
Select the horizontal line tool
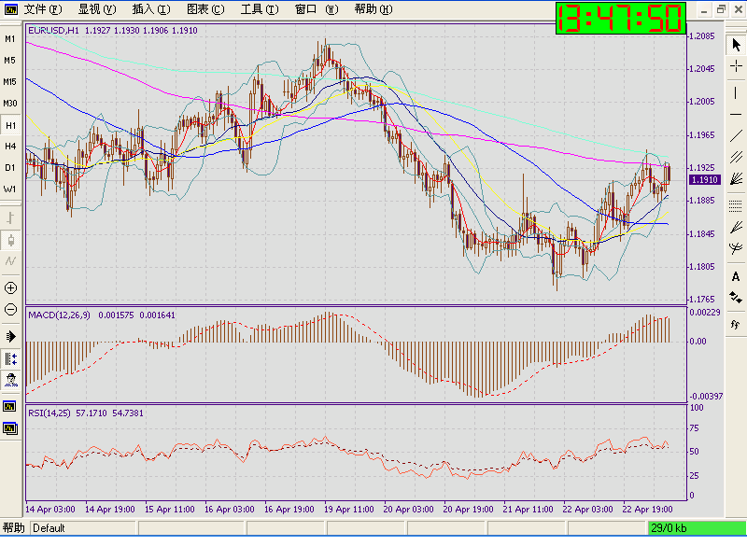pyautogui.click(x=736, y=114)
